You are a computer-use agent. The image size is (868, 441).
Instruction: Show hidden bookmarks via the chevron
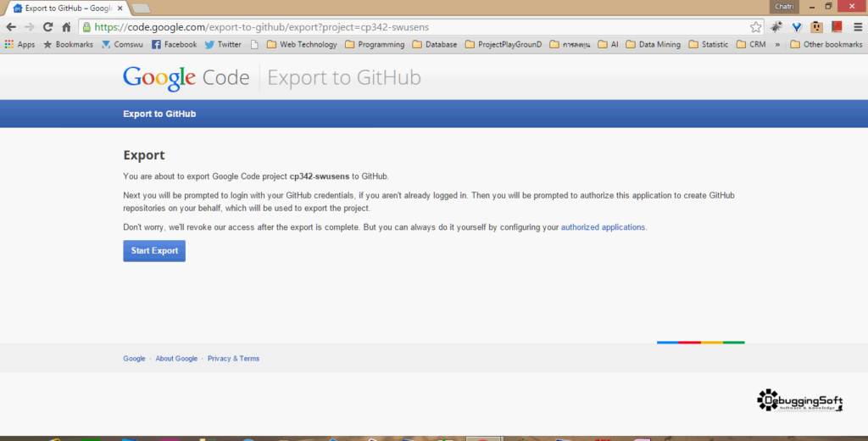coord(777,44)
